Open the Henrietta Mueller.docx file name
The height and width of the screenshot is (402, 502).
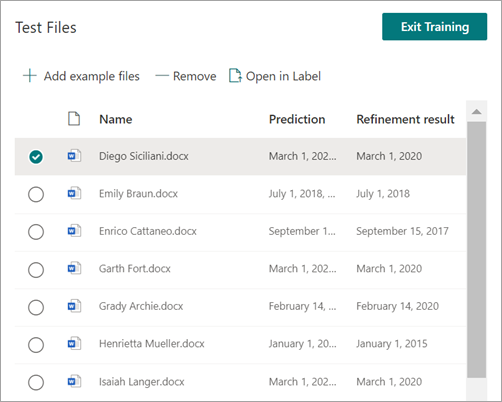152,344
